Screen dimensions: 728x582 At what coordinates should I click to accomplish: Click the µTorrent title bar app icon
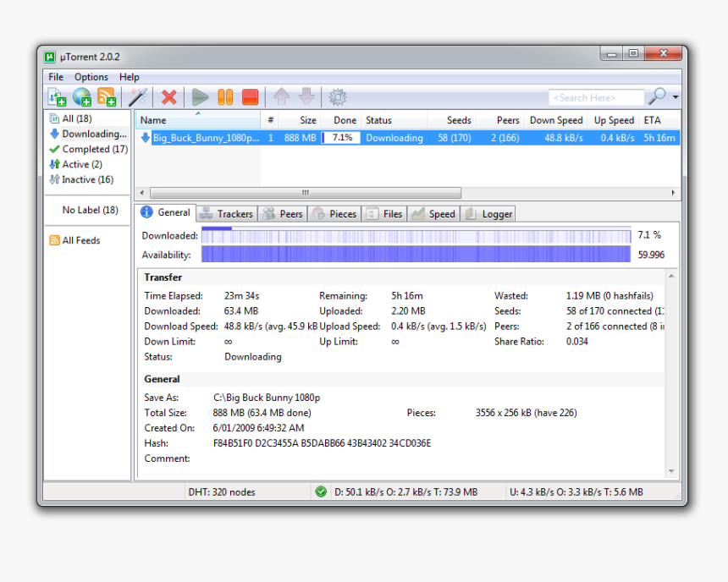(x=50, y=57)
